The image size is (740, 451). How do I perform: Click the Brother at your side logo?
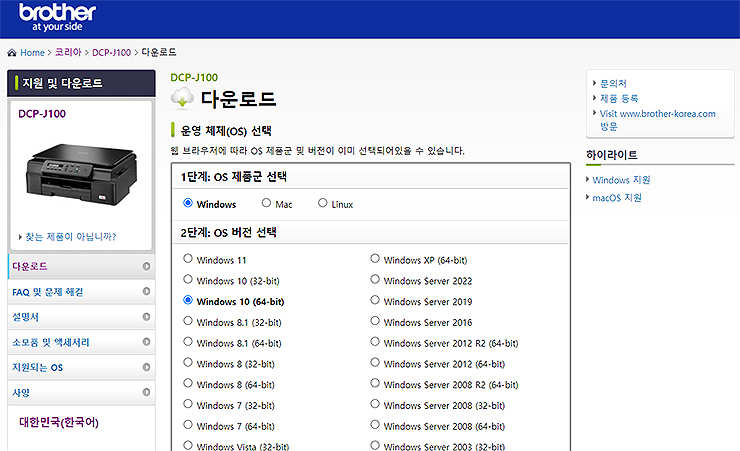point(57,18)
